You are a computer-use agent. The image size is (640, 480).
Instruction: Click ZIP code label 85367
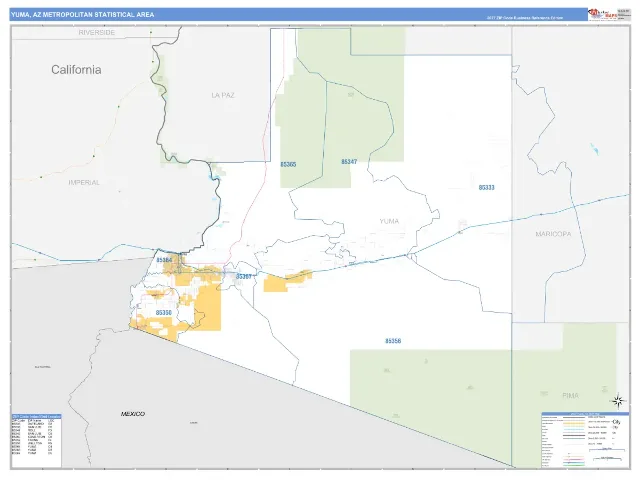point(244,277)
